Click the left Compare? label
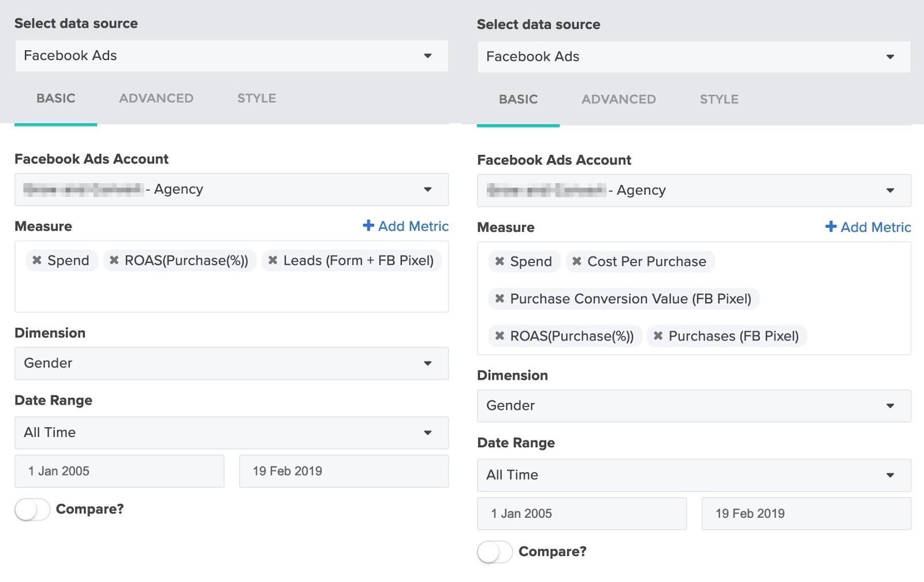 90,509
